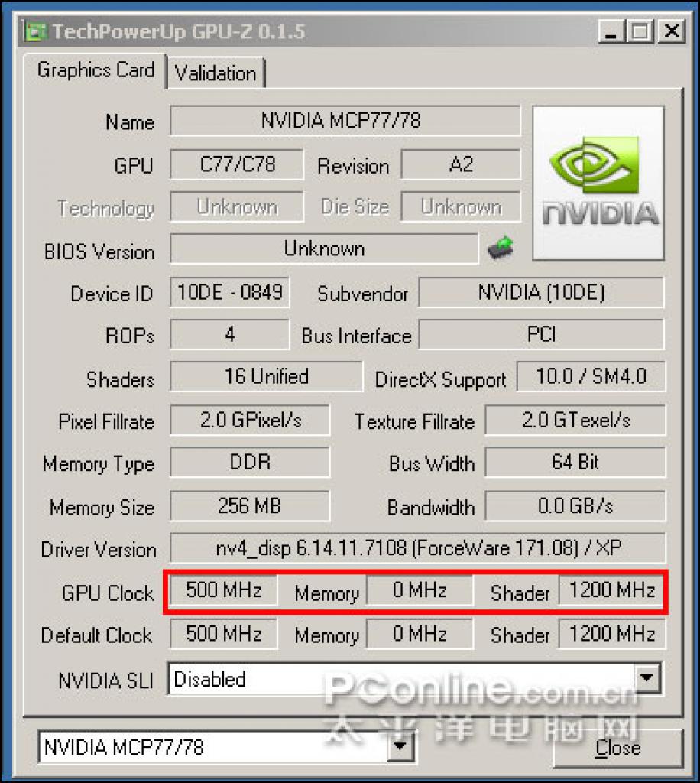This screenshot has height=783, width=700.
Task: Click the Bus Width value 64 Bit
Action: pyautogui.click(x=575, y=463)
